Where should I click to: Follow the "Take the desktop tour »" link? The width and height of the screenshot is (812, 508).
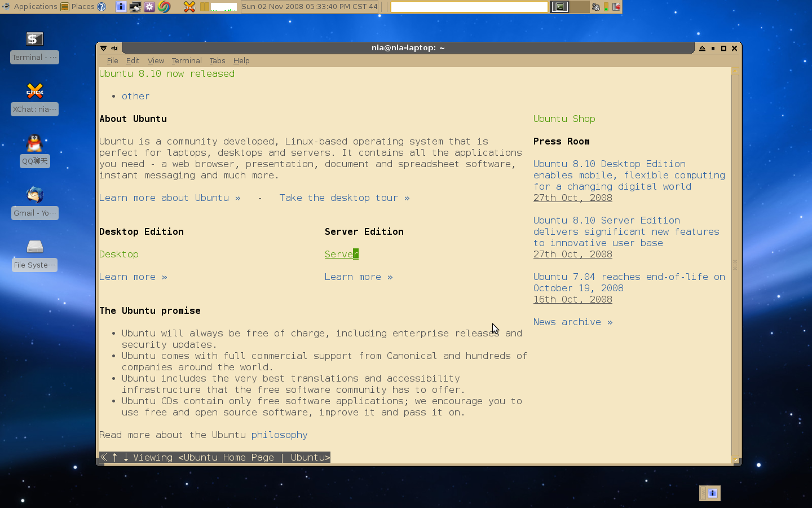(345, 198)
